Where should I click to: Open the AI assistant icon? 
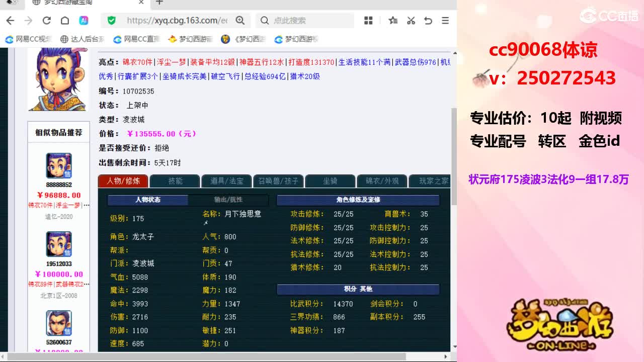[84, 21]
